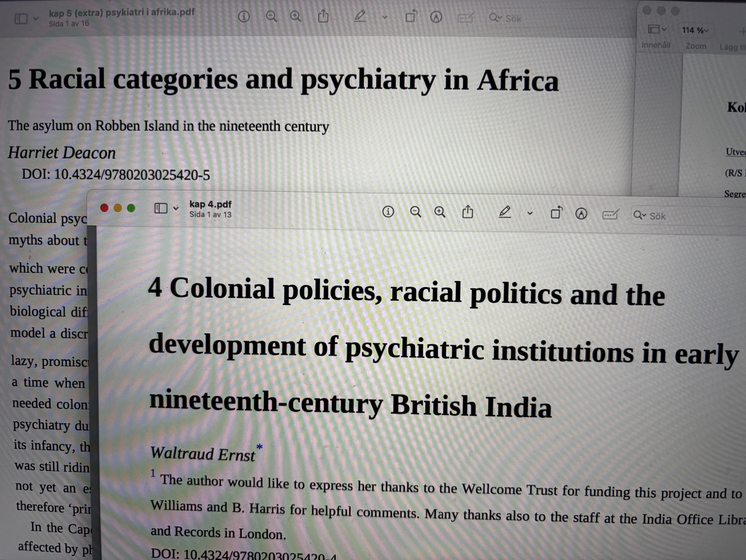Open Share menu in kap 4.pdf window
Image resolution: width=746 pixels, height=560 pixels.
pyautogui.click(x=468, y=212)
